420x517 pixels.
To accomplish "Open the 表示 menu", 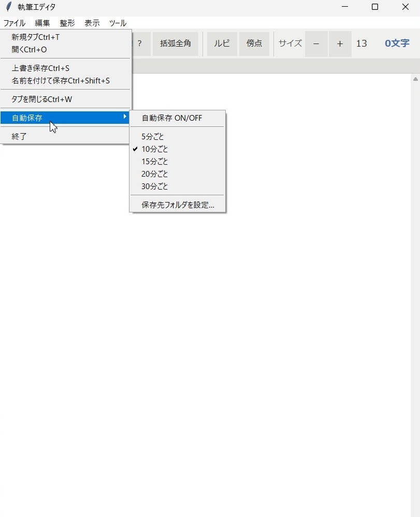I will [92, 23].
